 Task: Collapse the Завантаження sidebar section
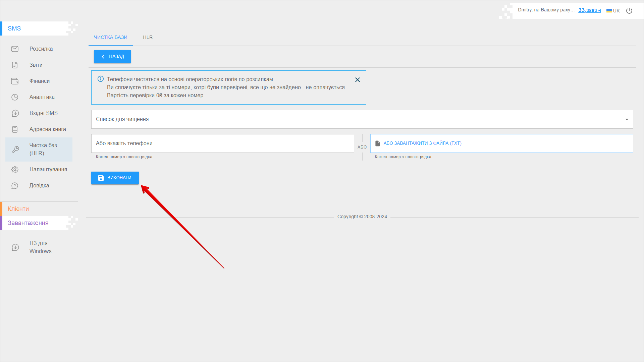point(28,223)
